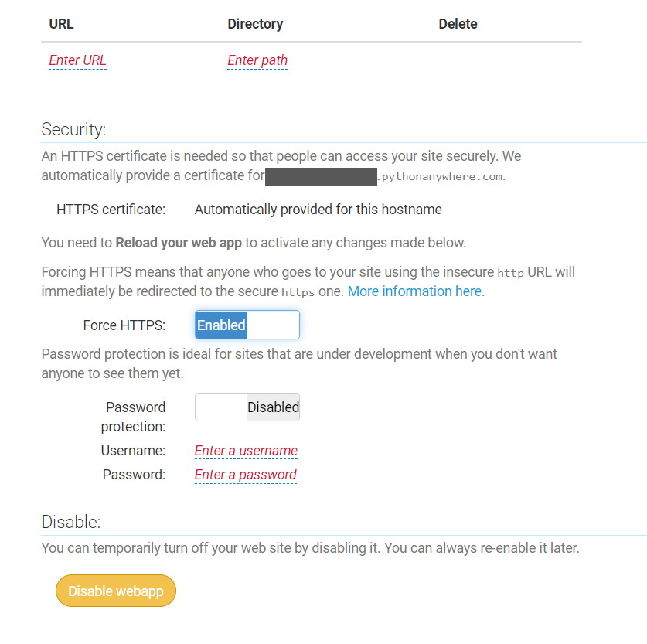Click the Enabled label on HTTPS toggle
The image size is (647, 644).
point(221,325)
